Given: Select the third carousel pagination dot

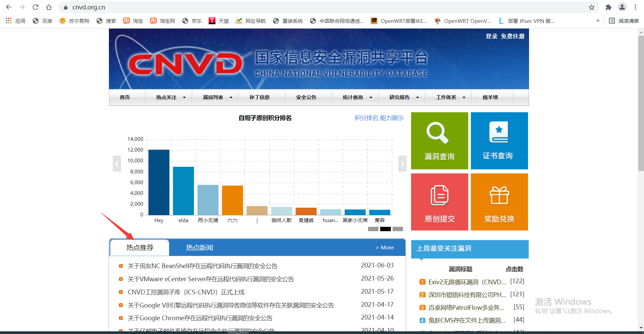Looking at the screenshot, I should 398,229.
